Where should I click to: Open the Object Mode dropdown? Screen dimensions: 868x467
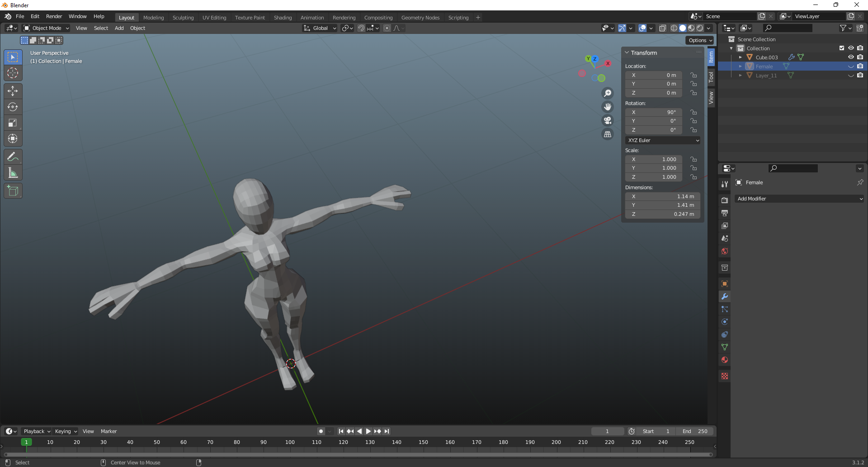coord(47,28)
